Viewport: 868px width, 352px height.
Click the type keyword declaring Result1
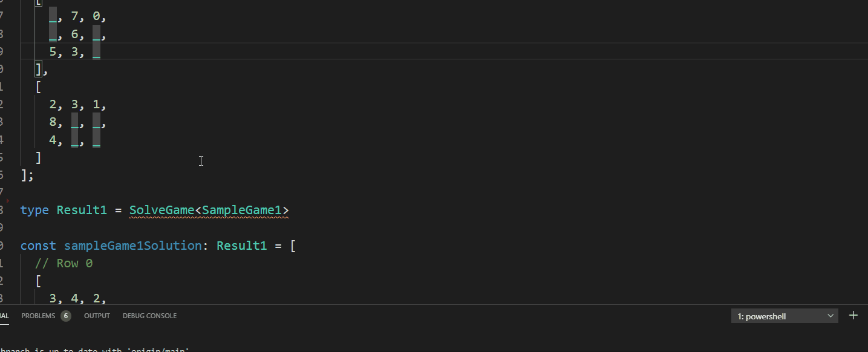coord(34,210)
